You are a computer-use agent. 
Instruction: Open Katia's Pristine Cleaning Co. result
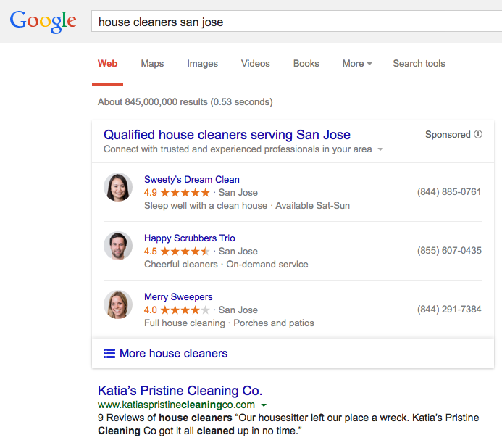[180, 391]
